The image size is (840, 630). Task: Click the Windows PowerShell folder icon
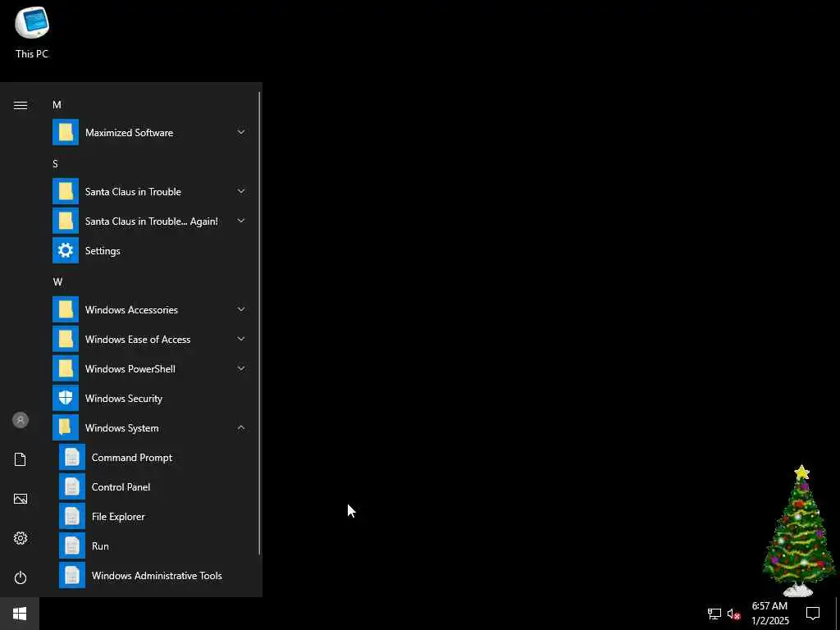(66, 368)
